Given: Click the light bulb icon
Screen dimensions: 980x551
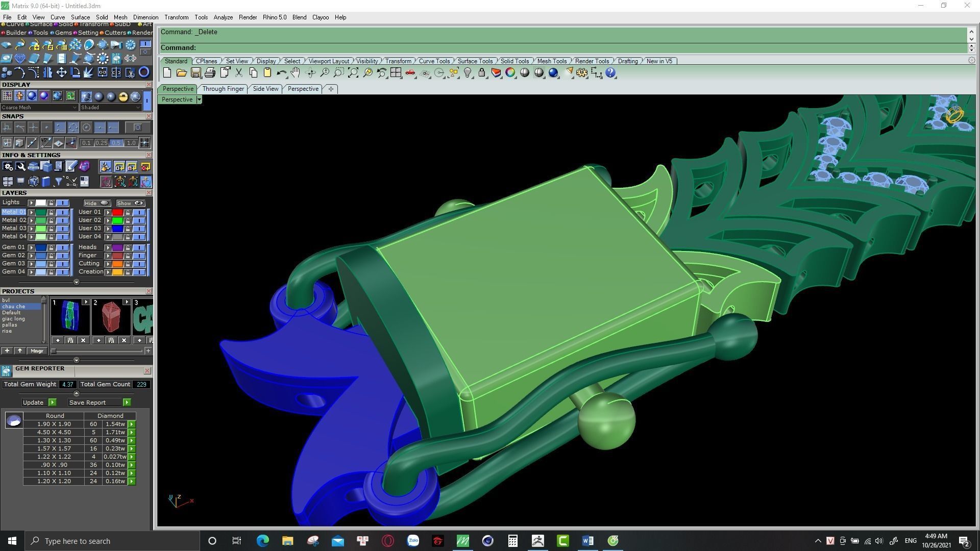Looking at the screenshot, I should [x=468, y=73].
